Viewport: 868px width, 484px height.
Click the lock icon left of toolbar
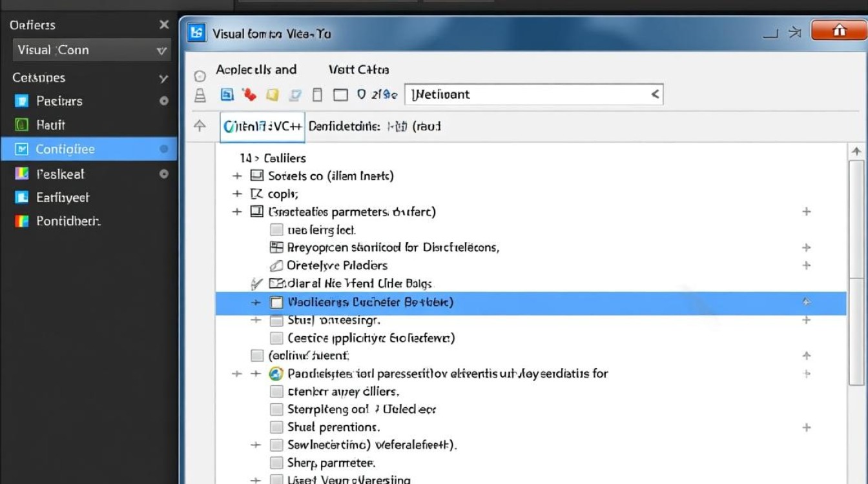(200, 96)
